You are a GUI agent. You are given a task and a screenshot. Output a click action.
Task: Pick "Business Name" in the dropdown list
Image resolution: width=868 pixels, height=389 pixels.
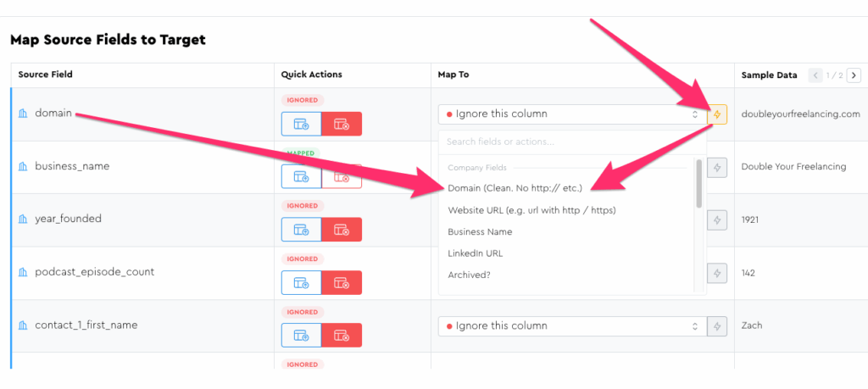point(480,231)
